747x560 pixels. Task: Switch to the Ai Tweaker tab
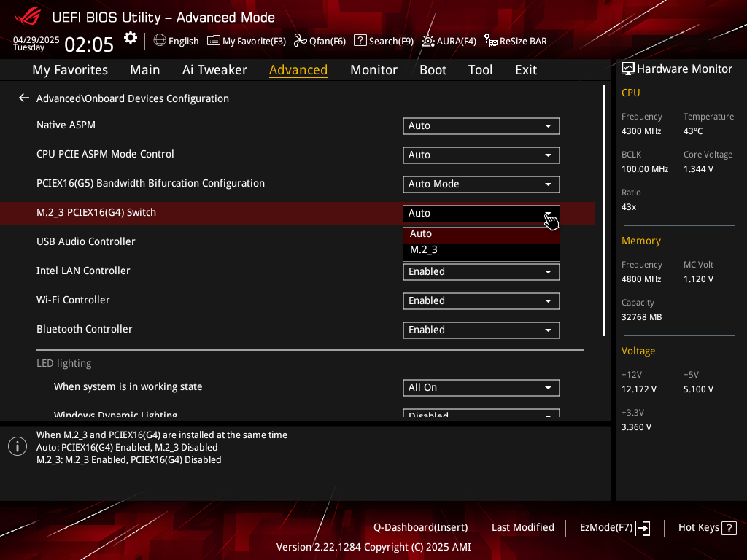coord(214,70)
